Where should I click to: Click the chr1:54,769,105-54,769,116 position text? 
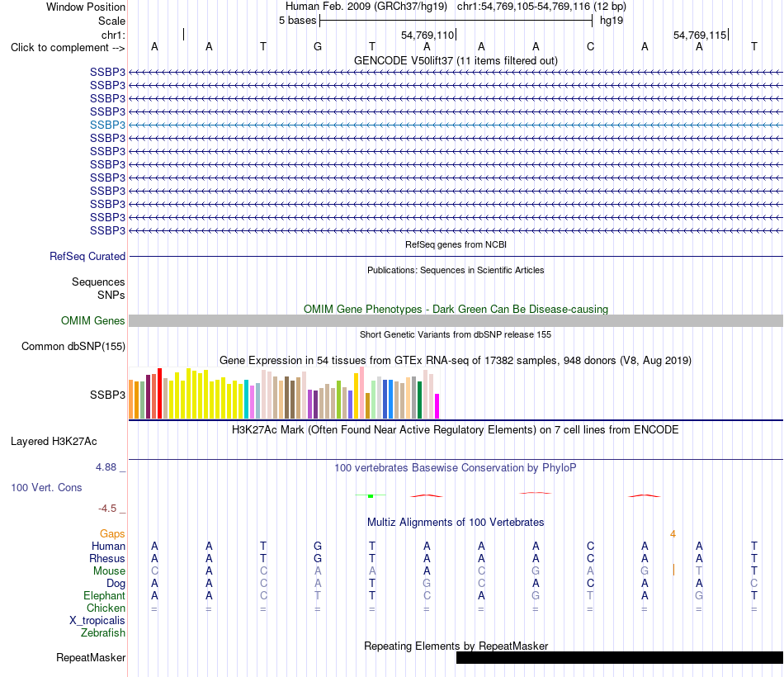coord(541,7)
